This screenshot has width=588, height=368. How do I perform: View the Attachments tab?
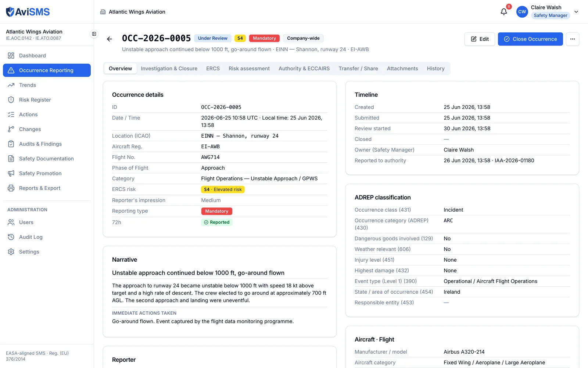[x=402, y=68]
